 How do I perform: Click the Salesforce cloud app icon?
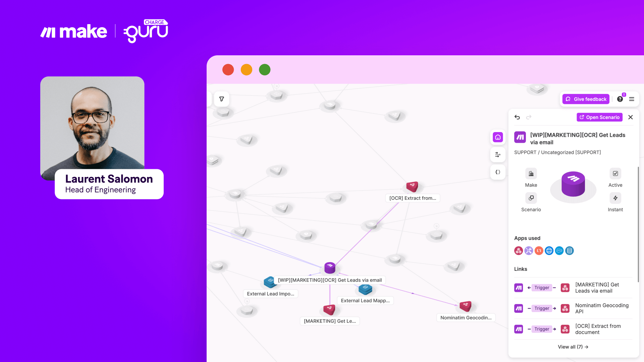click(559, 251)
